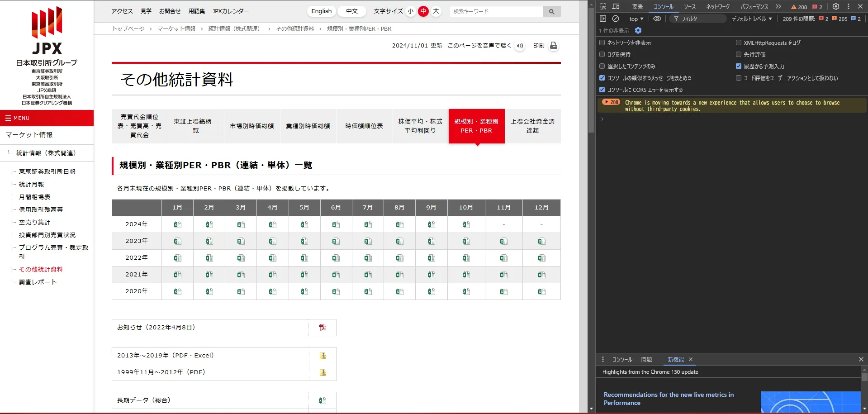The image size is (868, 414).
Task: Open 2021年 3月 Excel file
Action: (x=241, y=275)
